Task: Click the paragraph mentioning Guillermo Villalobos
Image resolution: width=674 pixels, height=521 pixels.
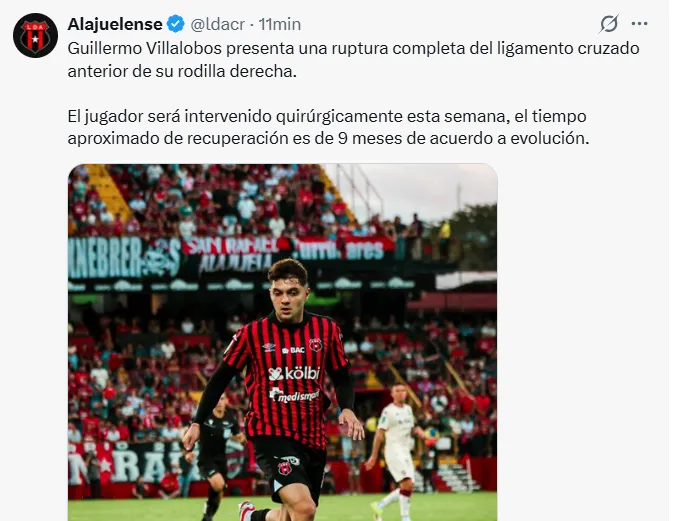Action: [x=353, y=60]
